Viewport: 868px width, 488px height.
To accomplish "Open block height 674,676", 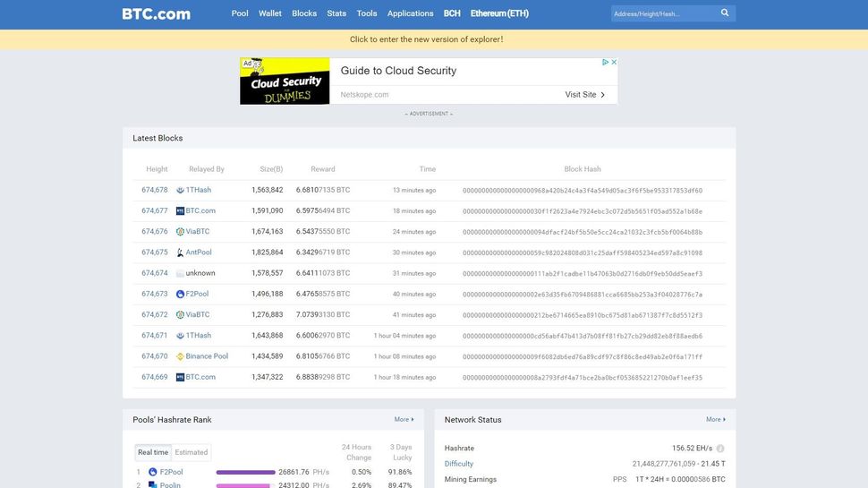I will [x=155, y=232].
